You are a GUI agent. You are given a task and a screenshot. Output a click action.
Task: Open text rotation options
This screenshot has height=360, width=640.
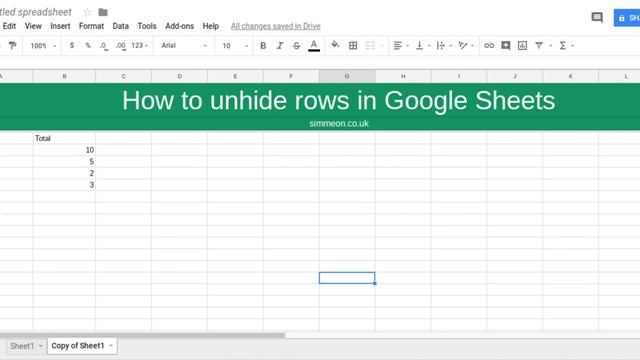click(x=462, y=46)
